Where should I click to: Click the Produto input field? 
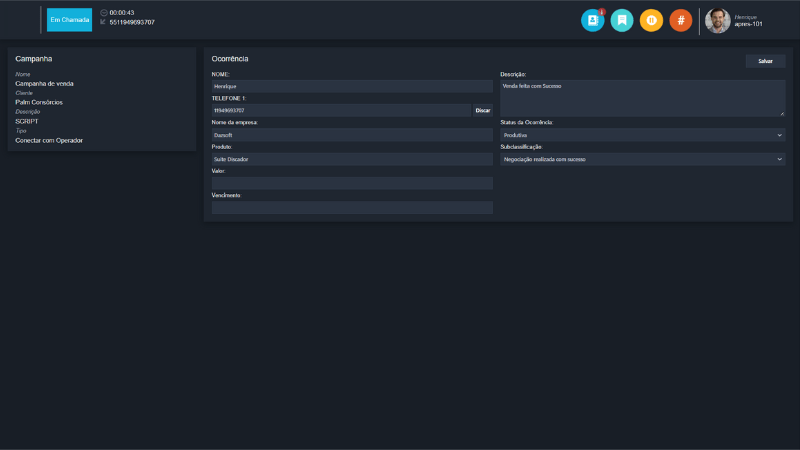click(x=352, y=159)
